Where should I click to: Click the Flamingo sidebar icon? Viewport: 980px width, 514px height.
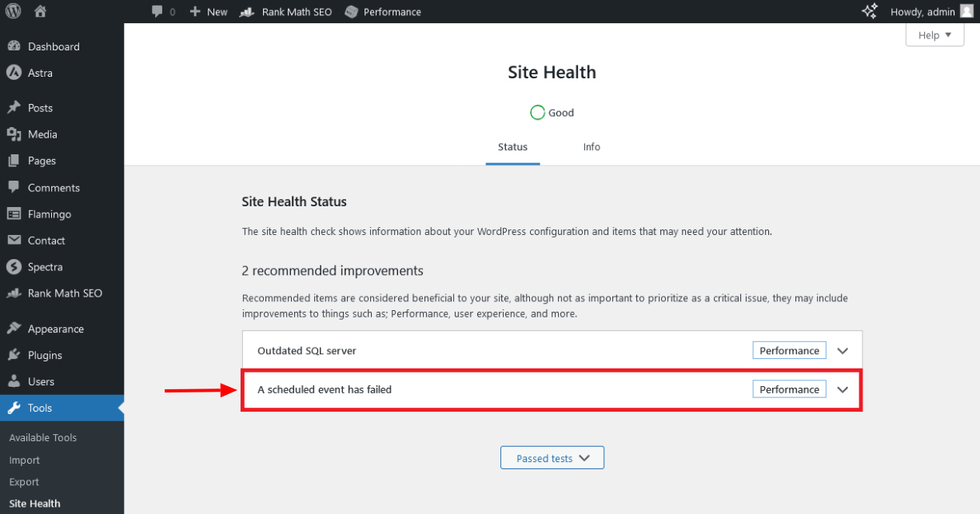click(14, 214)
